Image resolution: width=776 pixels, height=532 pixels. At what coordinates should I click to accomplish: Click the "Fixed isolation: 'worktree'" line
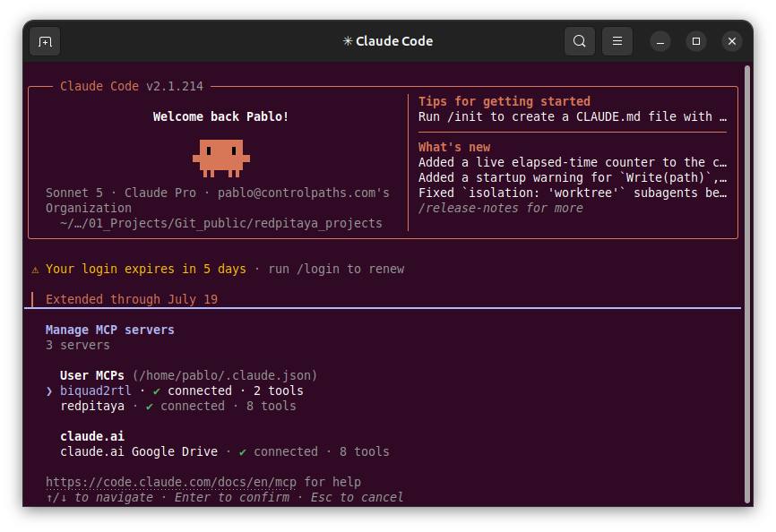[x=573, y=193]
